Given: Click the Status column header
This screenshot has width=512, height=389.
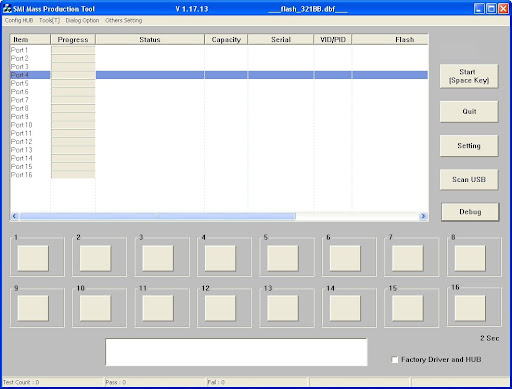Looking at the screenshot, I should pos(150,39).
